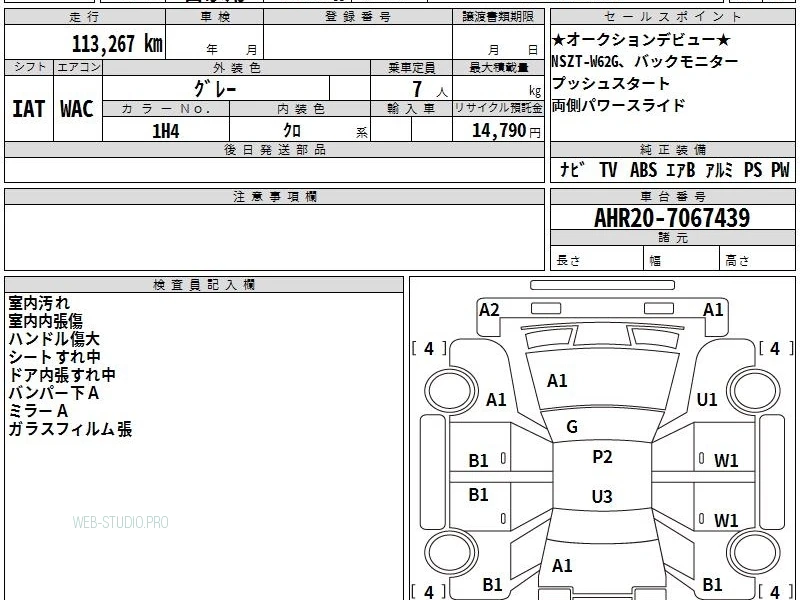
Task: Select the 室内汚れ inspector note
Action: pyautogui.click(x=39, y=303)
